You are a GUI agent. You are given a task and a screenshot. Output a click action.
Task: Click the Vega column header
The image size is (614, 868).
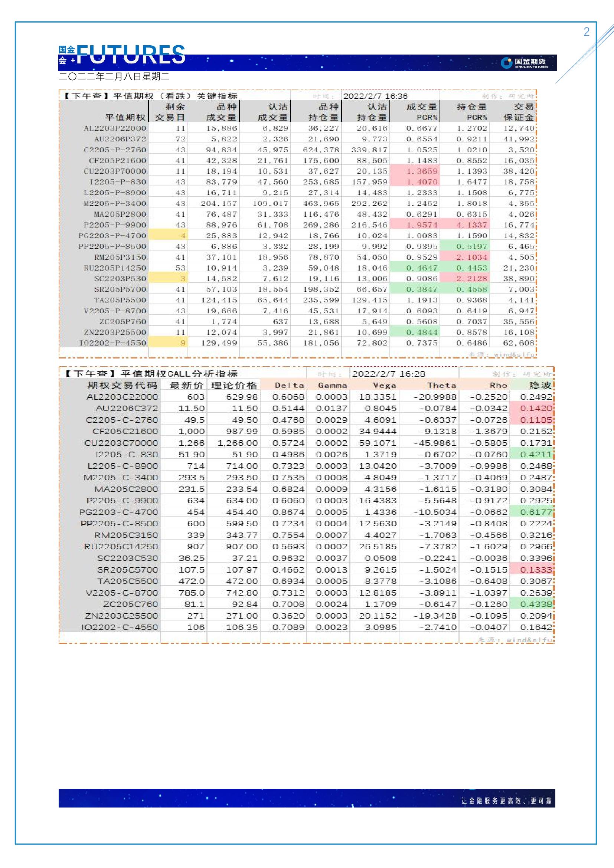coord(384,386)
